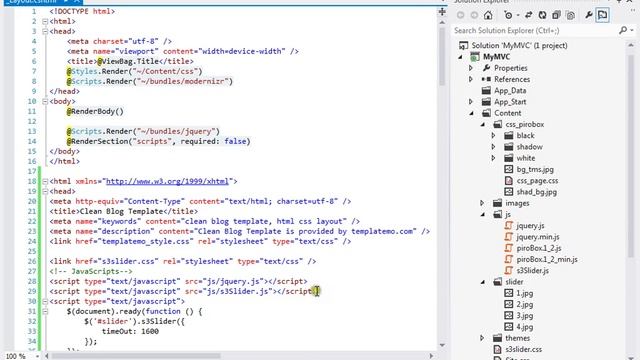
Task: Click the MyMVC project icon
Action: coord(475,57)
